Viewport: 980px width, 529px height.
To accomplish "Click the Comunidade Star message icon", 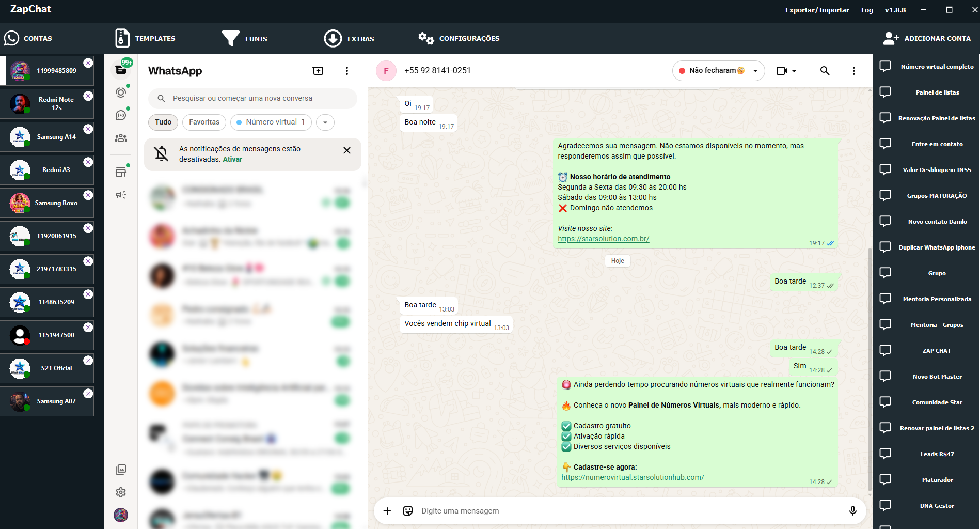I will tap(886, 402).
